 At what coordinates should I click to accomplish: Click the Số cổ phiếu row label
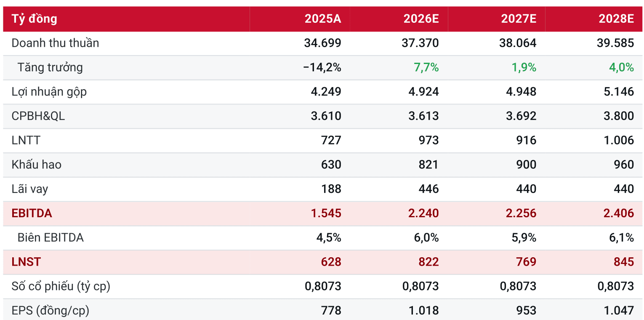pyautogui.click(x=61, y=286)
